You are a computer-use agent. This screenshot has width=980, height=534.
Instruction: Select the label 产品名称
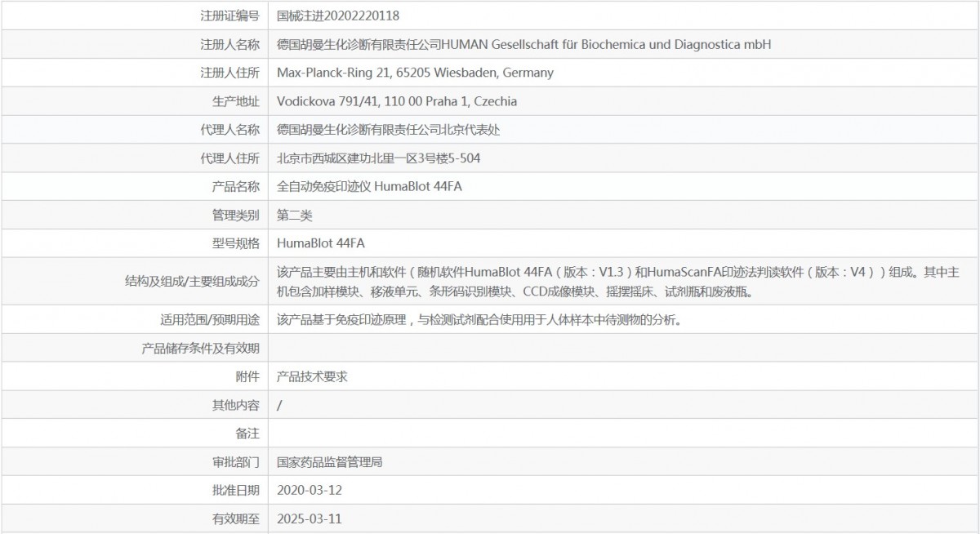pyautogui.click(x=235, y=187)
